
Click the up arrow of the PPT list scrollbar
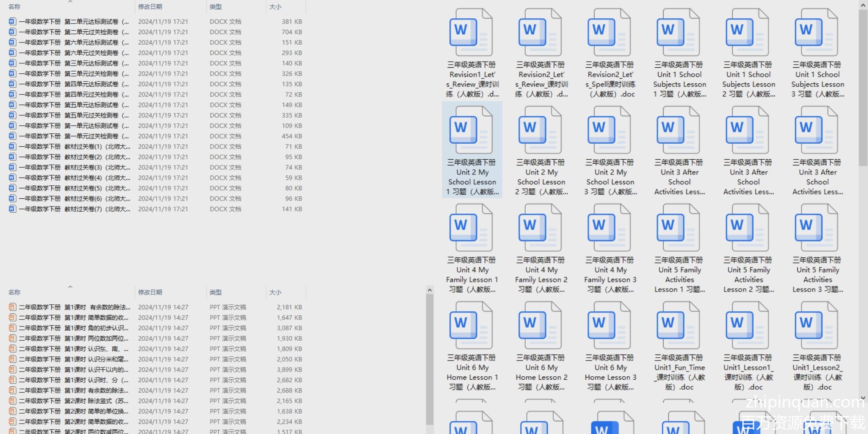coord(430,290)
